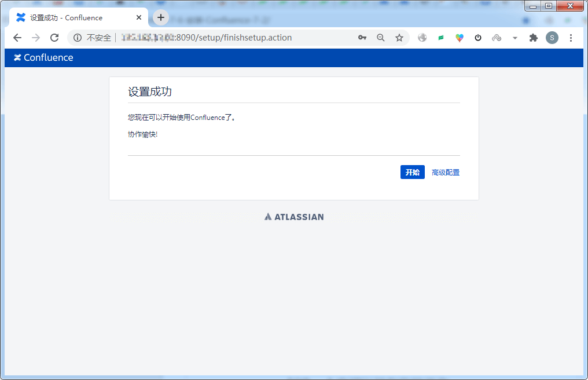Image resolution: width=588 pixels, height=380 pixels.
Task: Click the Confluence logo in header
Action: click(43, 57)
